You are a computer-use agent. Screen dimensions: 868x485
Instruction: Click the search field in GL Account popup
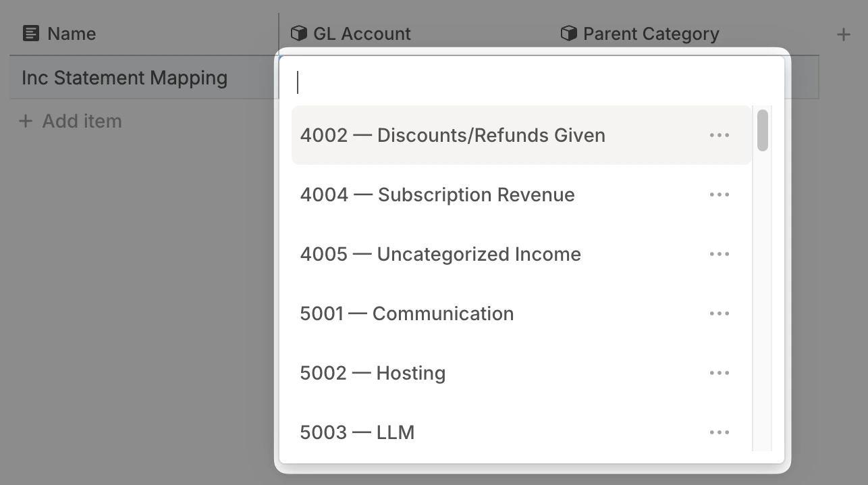tap(526, 82)
